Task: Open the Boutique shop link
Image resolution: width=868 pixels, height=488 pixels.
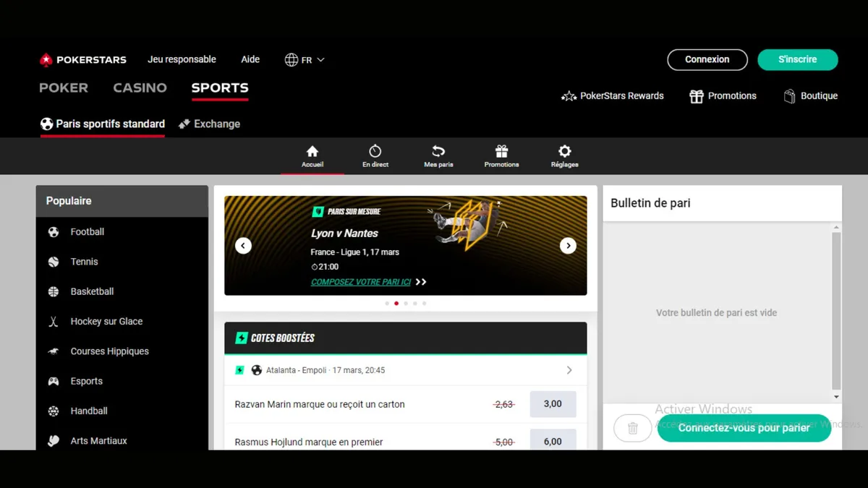Action: pyautogui.click(x=810, y=96)
